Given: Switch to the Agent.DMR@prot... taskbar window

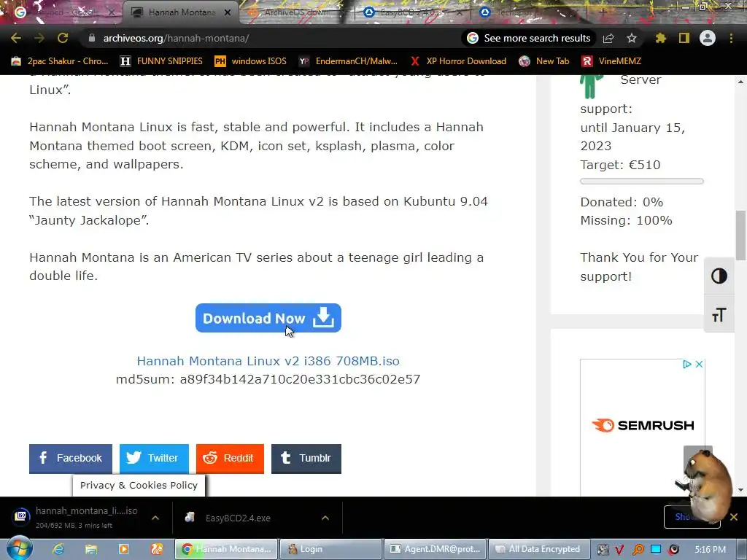Looking at the screenshot, I should click(x=435, y=549).
